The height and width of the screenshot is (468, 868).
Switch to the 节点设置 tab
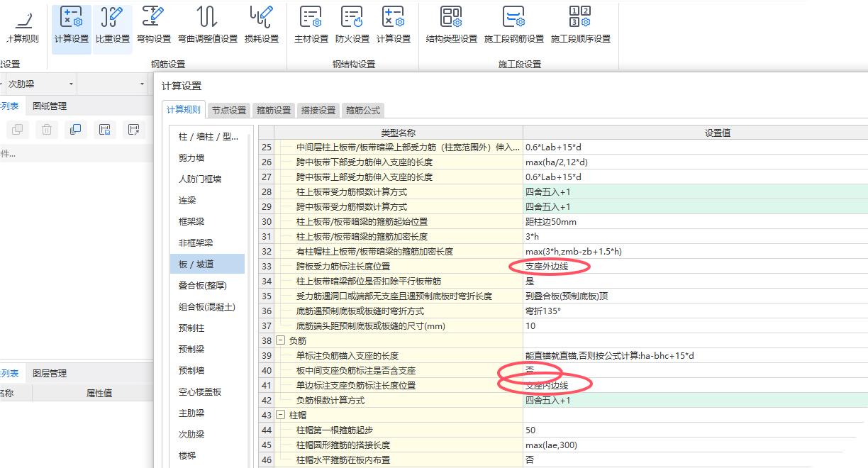[x=229, y=110]
